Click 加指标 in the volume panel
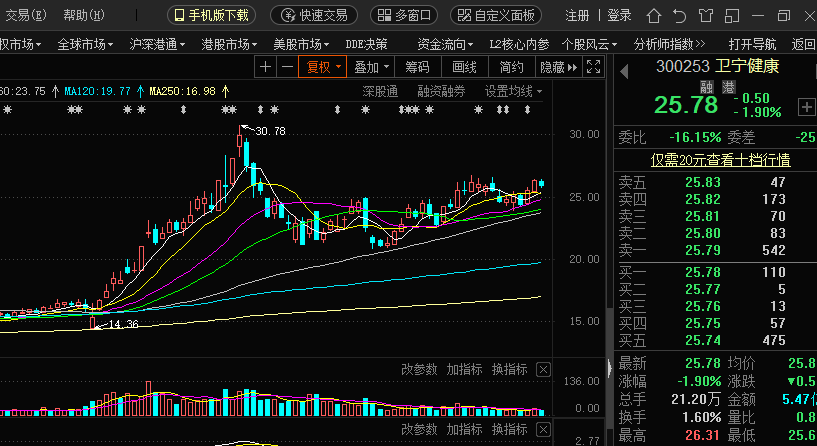 464,369
